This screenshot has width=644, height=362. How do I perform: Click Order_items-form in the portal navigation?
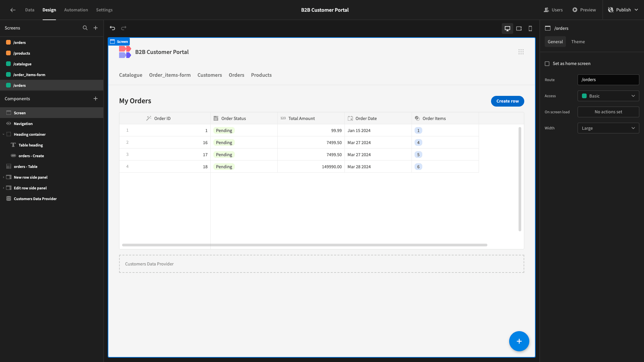170,75
